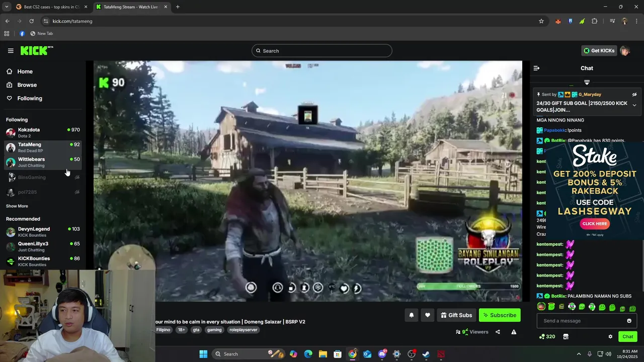Click the notification bell for TataMeng
The image size is (644, 362).
click(x=411, y=315)
